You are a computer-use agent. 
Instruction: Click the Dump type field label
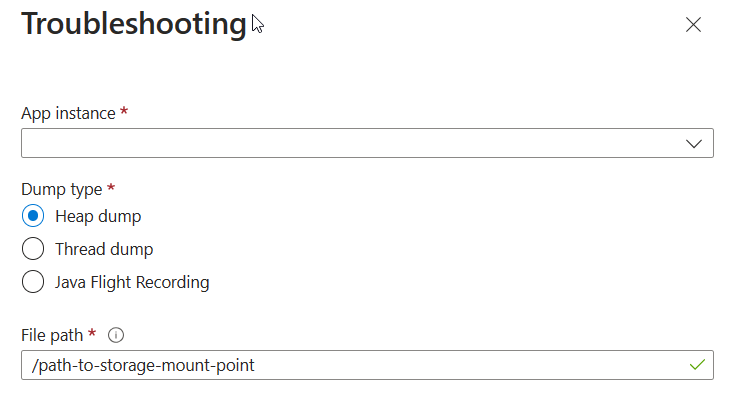62,189
